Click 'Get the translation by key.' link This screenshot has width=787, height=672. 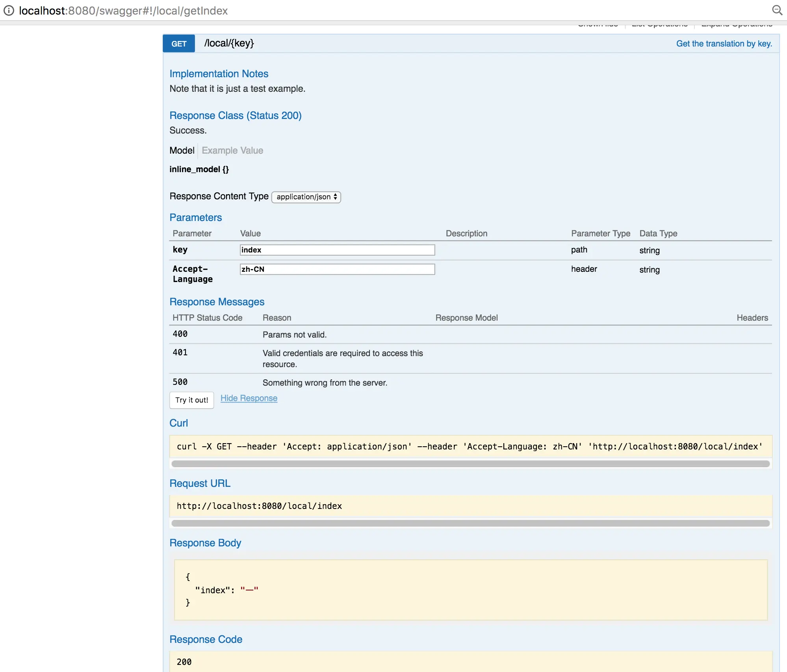click(724, 44)
